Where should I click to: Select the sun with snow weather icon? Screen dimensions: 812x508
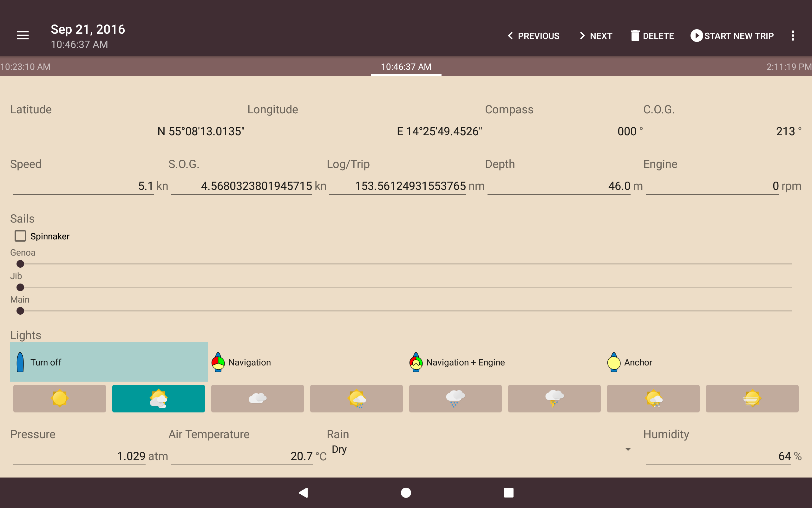653,398
